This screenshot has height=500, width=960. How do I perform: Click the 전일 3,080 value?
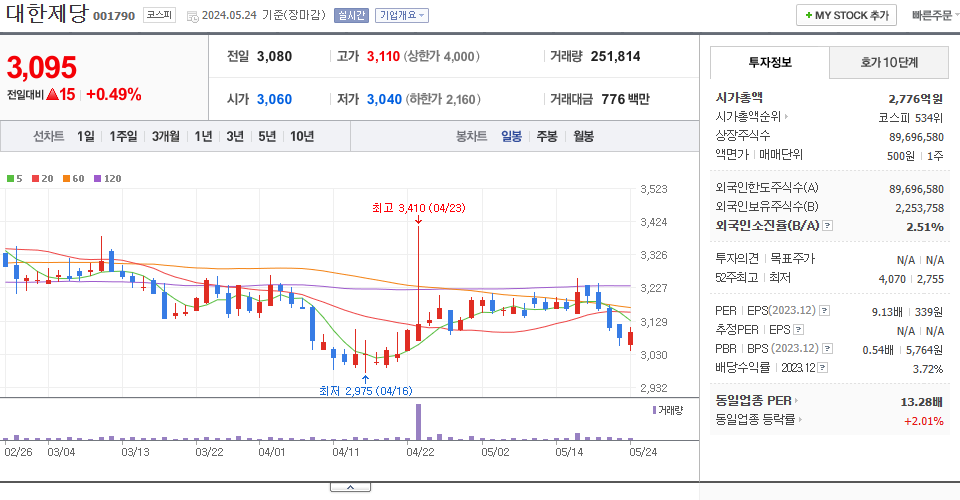(x=274, y=56)
